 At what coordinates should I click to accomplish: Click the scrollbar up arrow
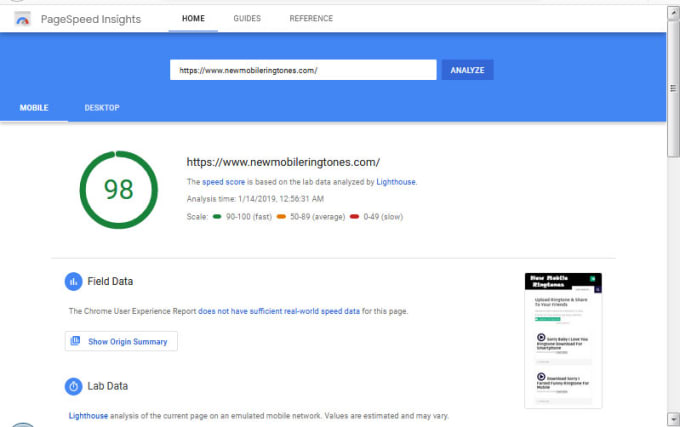tap(673, 13)
